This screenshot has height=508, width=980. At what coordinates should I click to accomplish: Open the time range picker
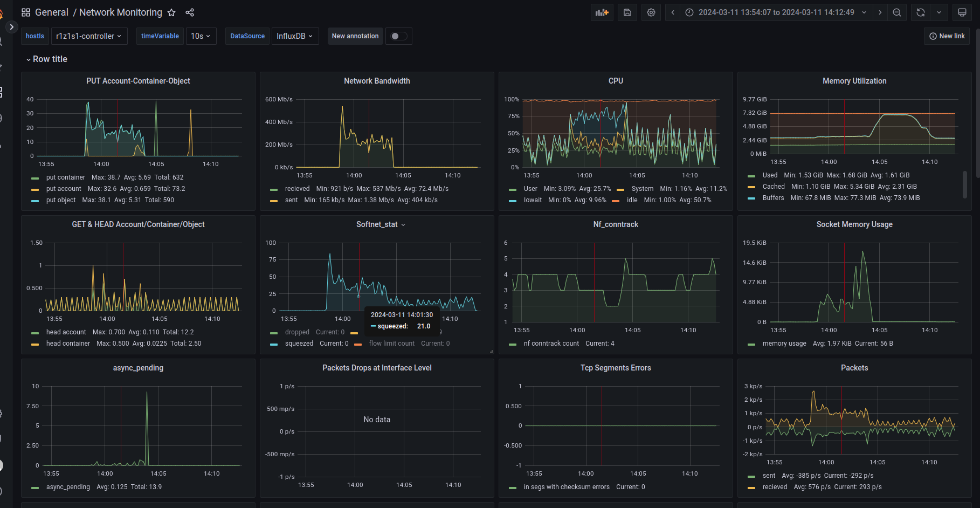point(776,12)
